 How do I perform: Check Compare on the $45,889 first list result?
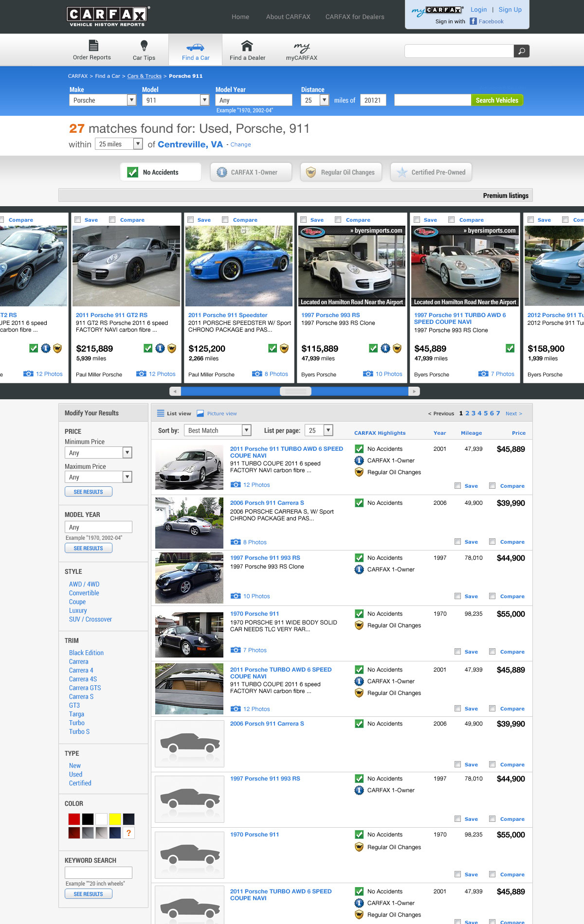coord(492,486)
